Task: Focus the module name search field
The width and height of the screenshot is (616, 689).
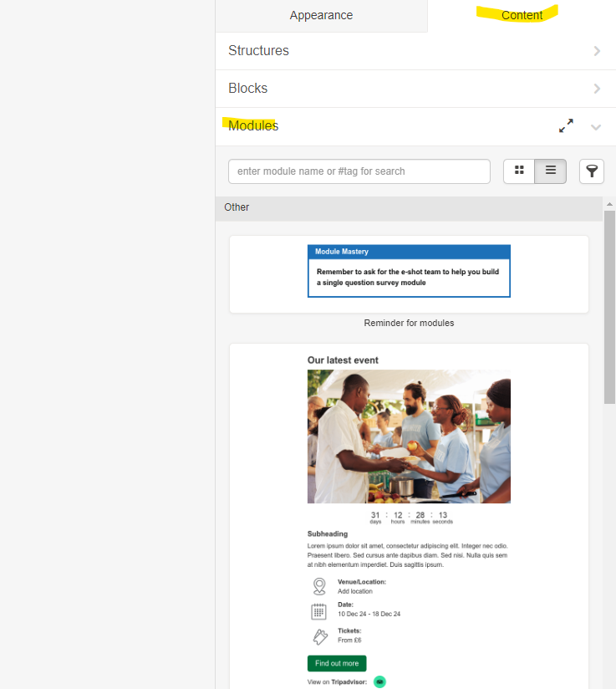Action: 359,171
